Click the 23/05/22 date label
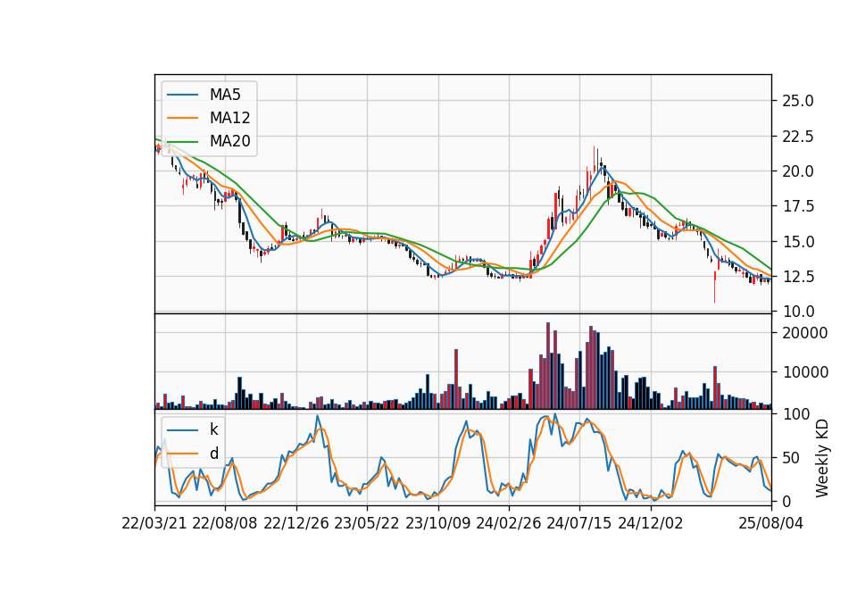Viewport: 857px width, 616px height. (367, 523)
